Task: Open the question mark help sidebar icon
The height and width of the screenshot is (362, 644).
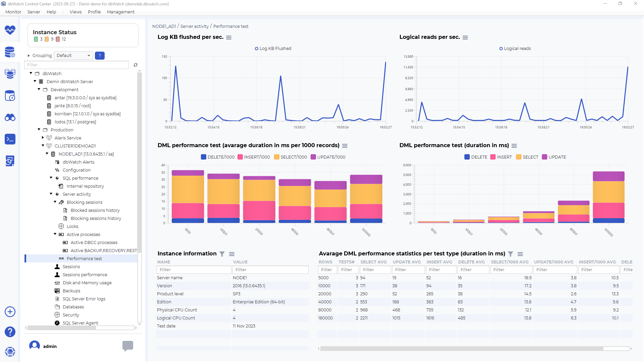Action: [10, 332]
